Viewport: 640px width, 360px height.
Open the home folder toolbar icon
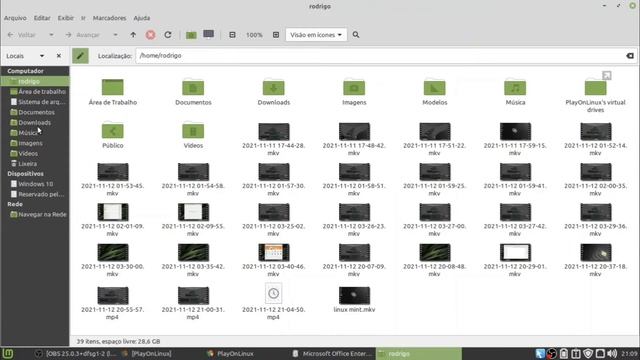click(x=191, y=35)
